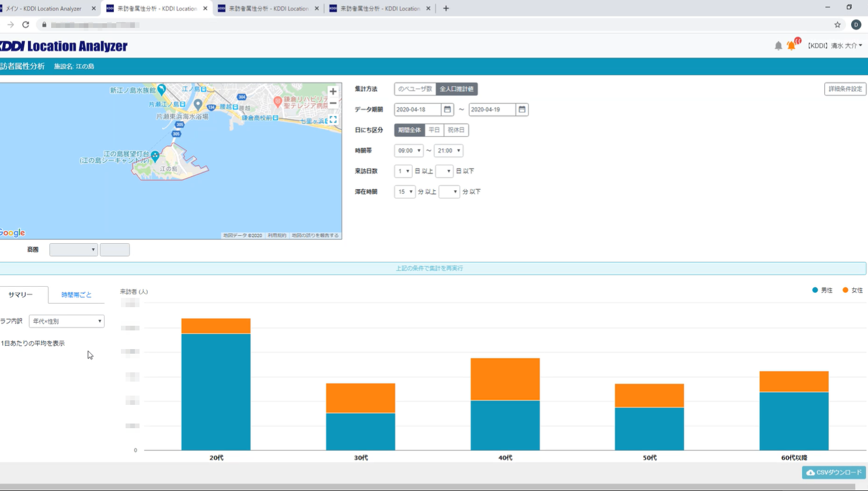Open minimum visit days dropdown showing 1

tap(403, 171)
